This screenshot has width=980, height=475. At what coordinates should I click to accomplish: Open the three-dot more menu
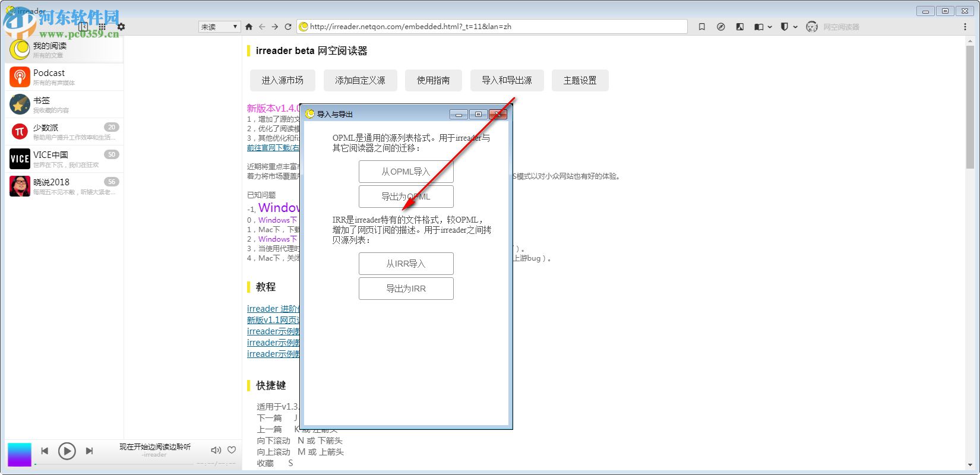click(965, 27)
